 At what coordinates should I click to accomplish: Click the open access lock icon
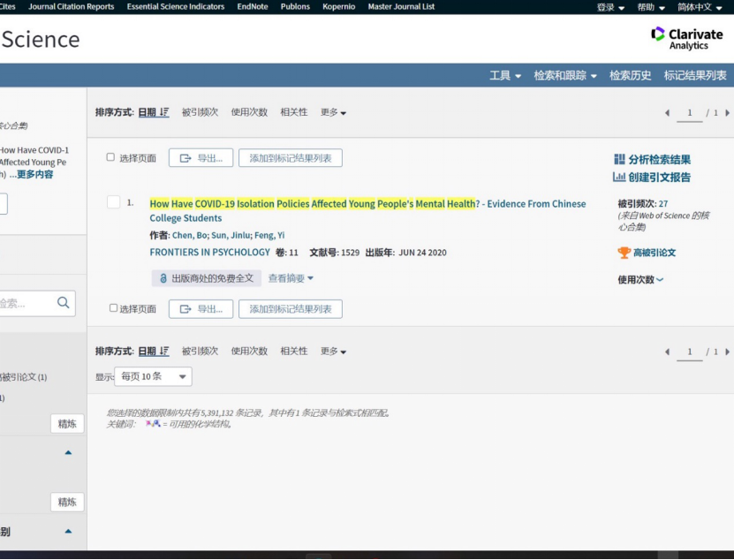(163, 278)
